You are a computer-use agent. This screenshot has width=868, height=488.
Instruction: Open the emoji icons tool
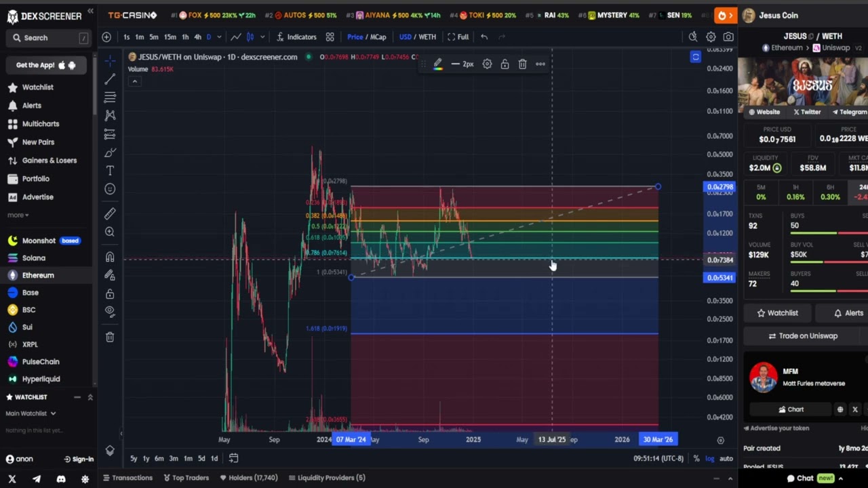110,189
